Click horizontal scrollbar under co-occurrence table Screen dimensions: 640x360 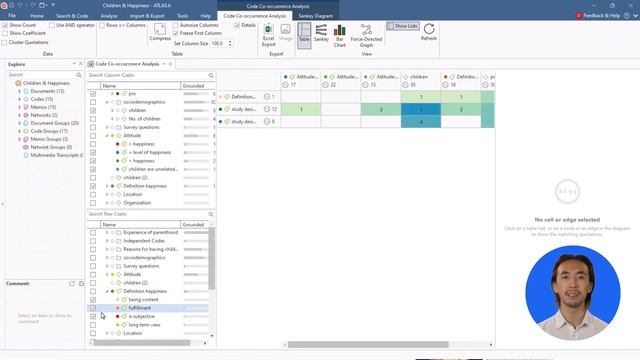coord(368,344)
